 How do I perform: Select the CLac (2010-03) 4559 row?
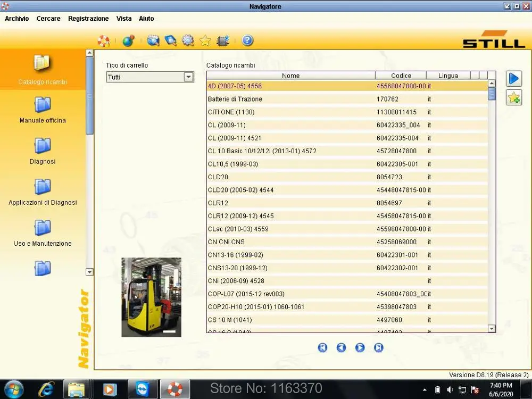tap(347, 229)
